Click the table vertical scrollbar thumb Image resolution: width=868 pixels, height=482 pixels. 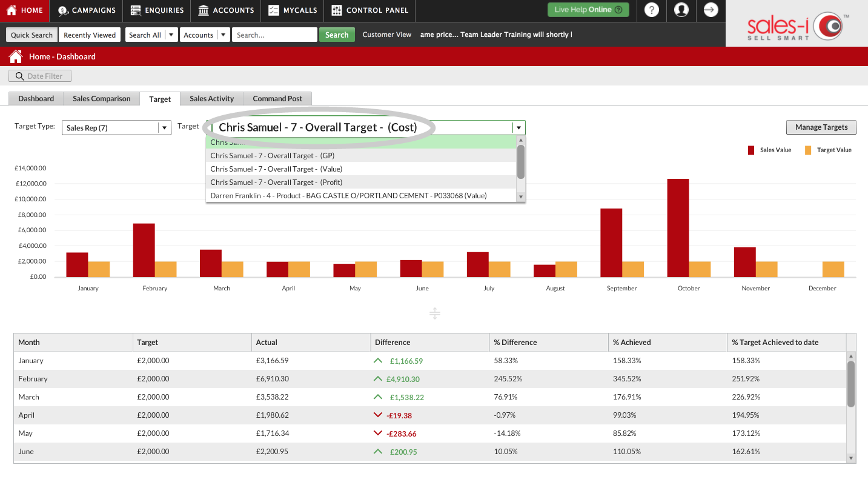tap(851, 384)
